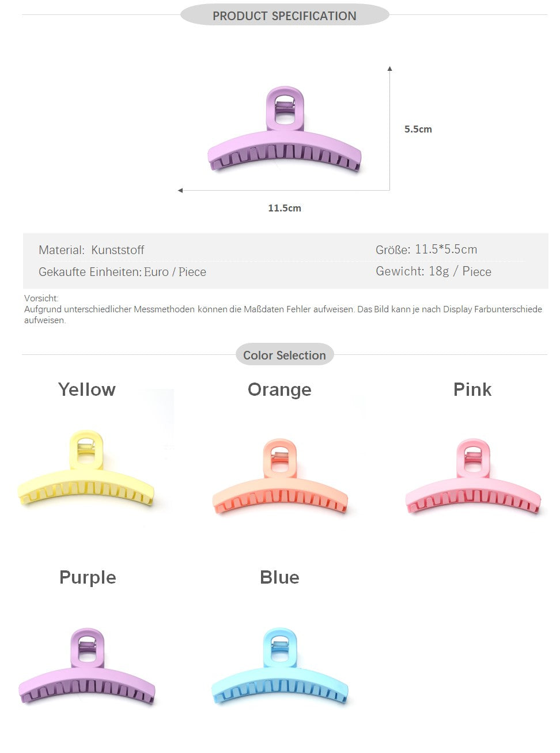Click the Material: Kunststoff text

(92, 250)
